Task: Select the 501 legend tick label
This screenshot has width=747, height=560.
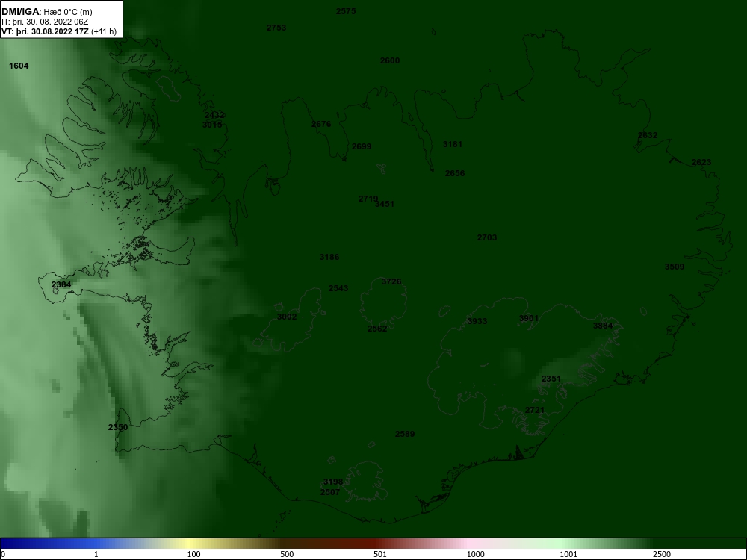Action: (x=380, y=554)
